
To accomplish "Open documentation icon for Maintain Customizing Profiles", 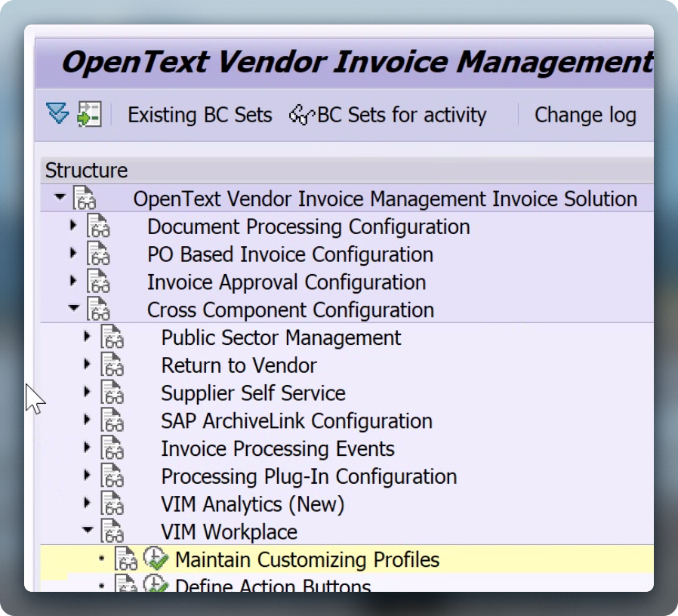I will [x=126, y=559].
